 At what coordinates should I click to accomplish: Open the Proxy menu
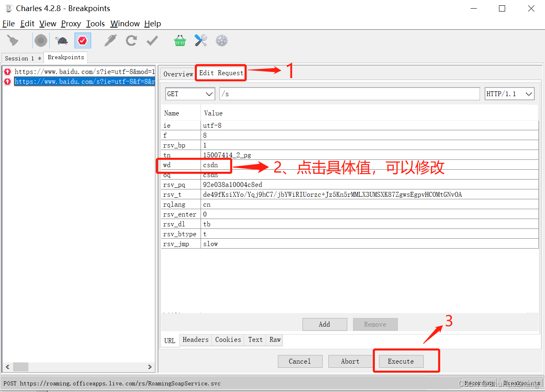(71, 23)
